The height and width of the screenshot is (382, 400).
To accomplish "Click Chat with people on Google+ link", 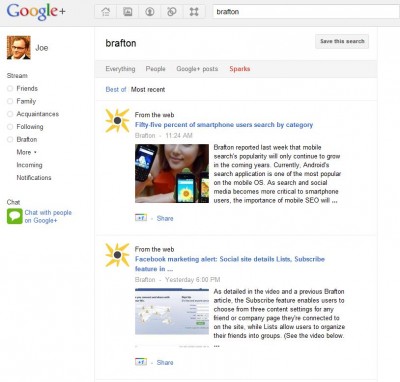I will [x=48, y=216].
